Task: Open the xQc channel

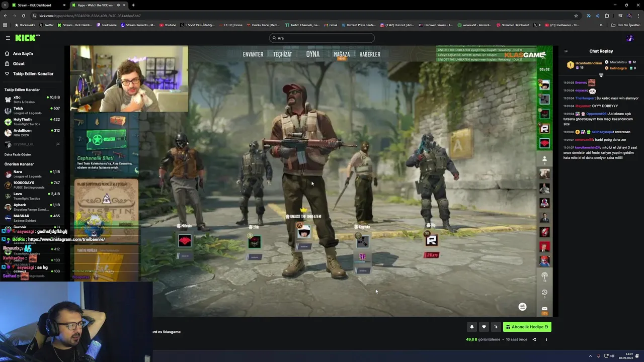Action: (x=32, y=99)
